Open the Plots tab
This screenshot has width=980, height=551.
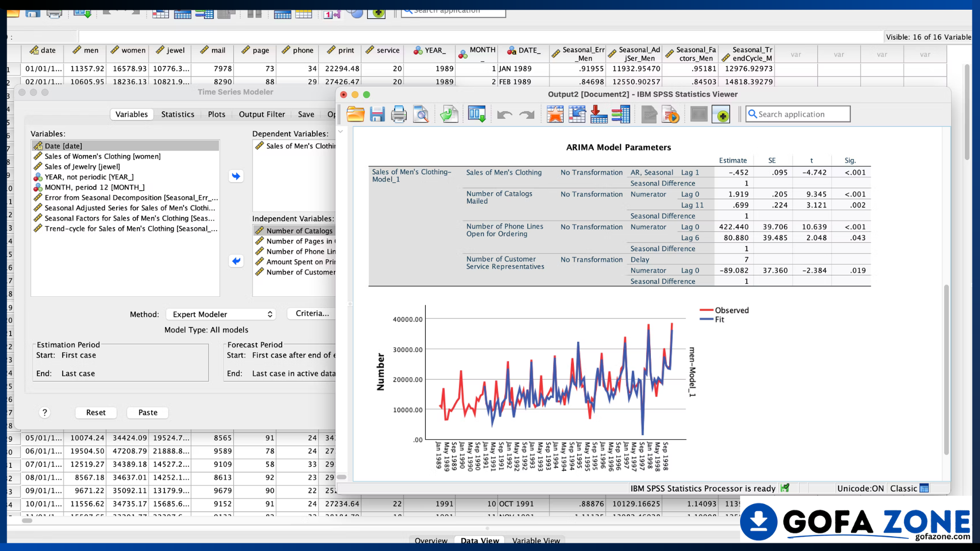(x=216, y=114)
